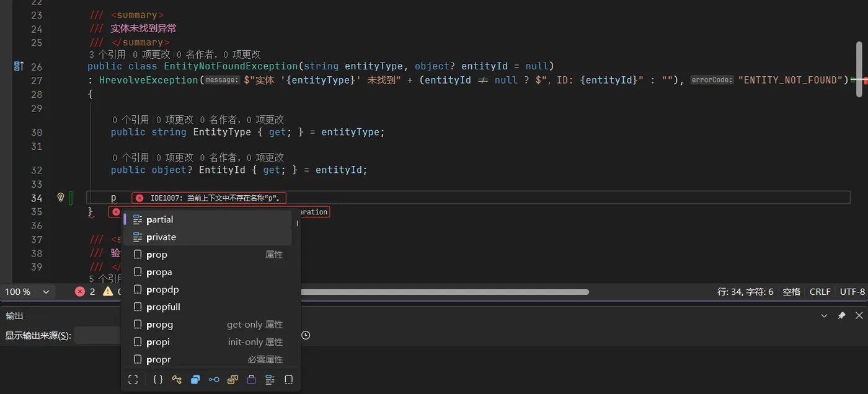Toggle the namespaces curly-braces filter in the completion list

coord(158,379)
